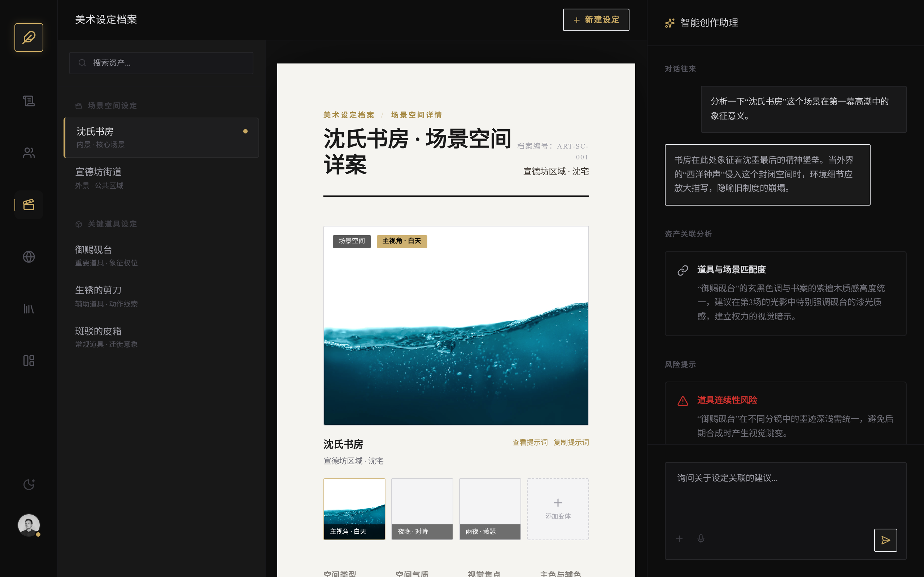
Task: Open the globe world sidebar icon
Action: [x=29, y=257]
